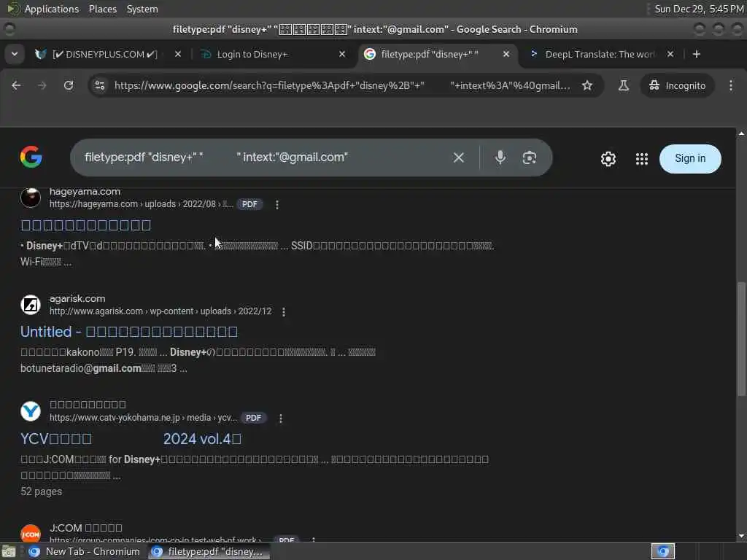
Task: Click the catv-yokohama site favicon
Action: pos(31,411)
